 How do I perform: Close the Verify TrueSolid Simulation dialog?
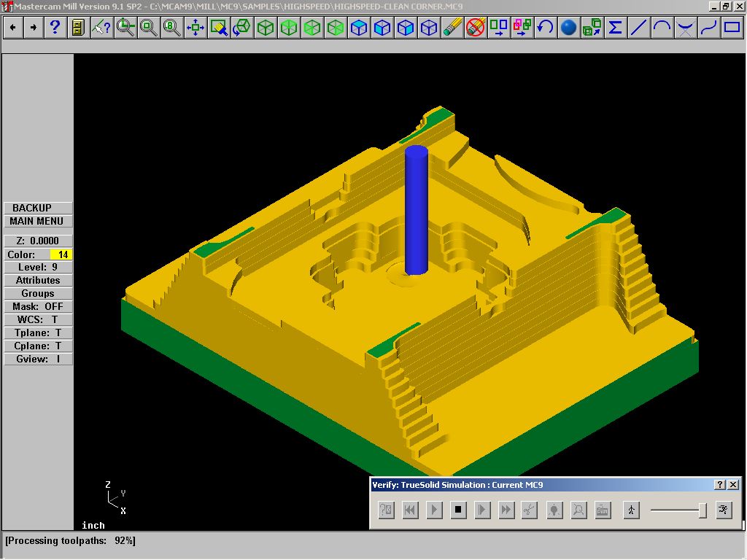pyautogui.click(x=734, y=485)
